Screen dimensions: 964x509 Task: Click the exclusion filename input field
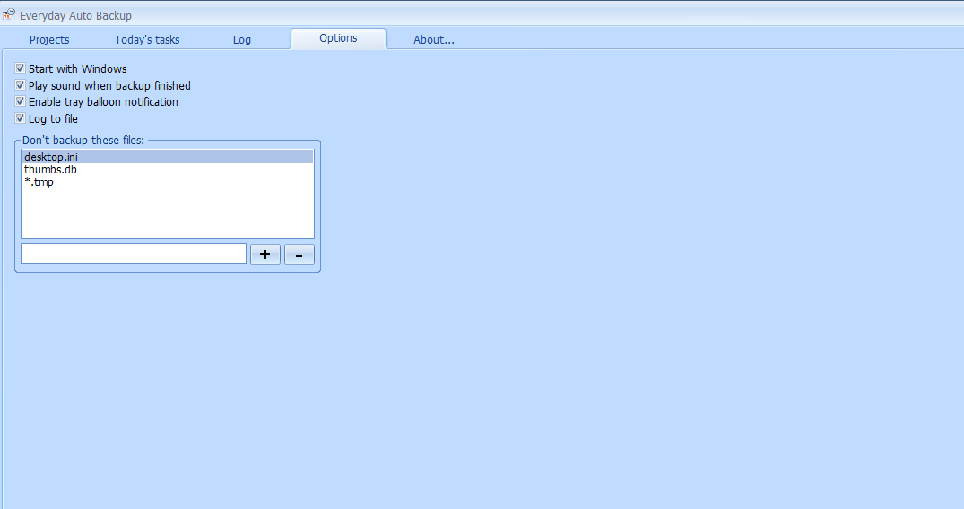tap(134, 254)
